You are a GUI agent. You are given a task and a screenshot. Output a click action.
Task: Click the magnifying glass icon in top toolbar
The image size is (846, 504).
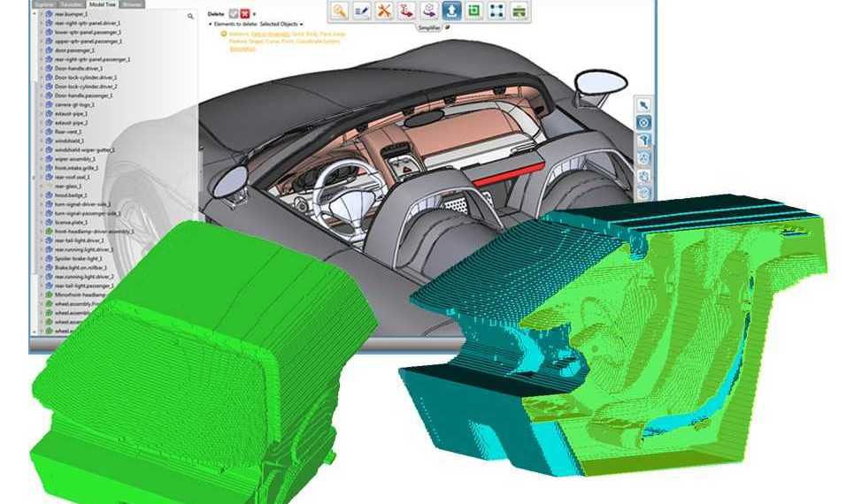click(339, 11)
